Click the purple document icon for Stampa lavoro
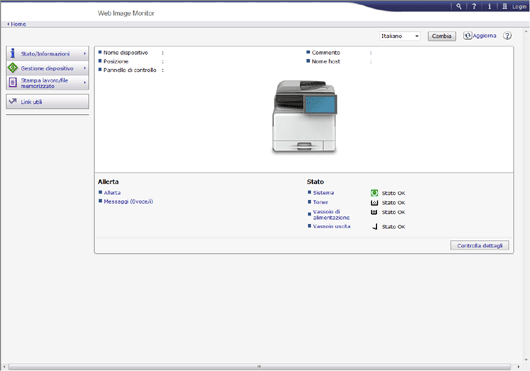Screen dimensions: 530x371 coord(13,82)
